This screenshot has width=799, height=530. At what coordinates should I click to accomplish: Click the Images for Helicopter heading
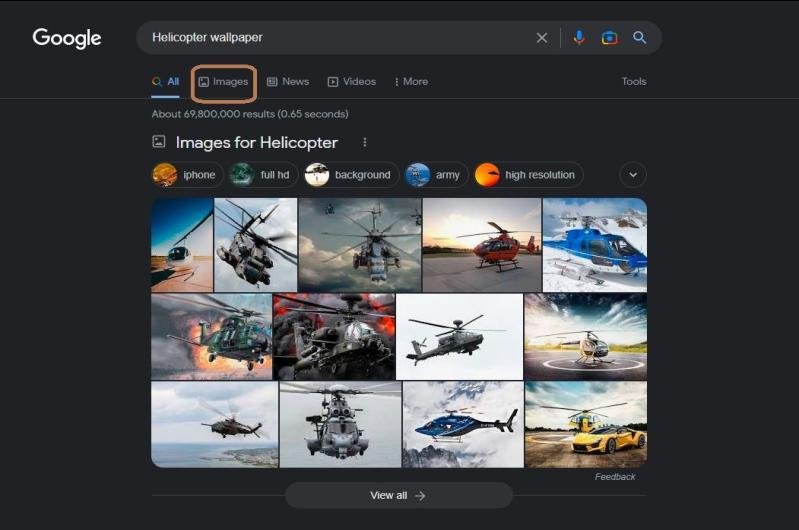point(257,143)
